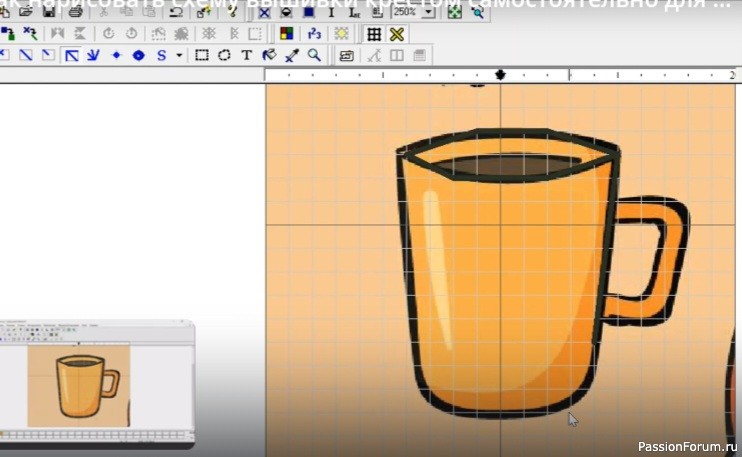Image resolution: width=742 pixels, height=457 pixels.
Task: Click the Undo arrow icon
Action: pos(177,13)
